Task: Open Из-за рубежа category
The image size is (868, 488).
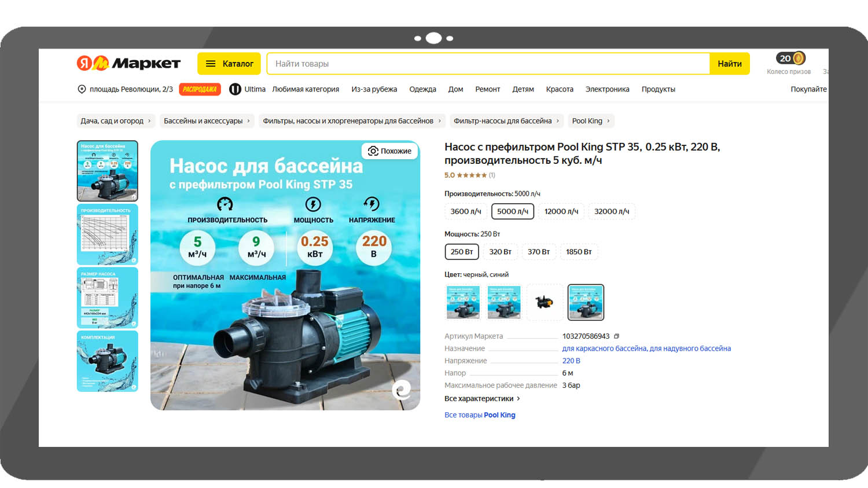Action: 374,89
